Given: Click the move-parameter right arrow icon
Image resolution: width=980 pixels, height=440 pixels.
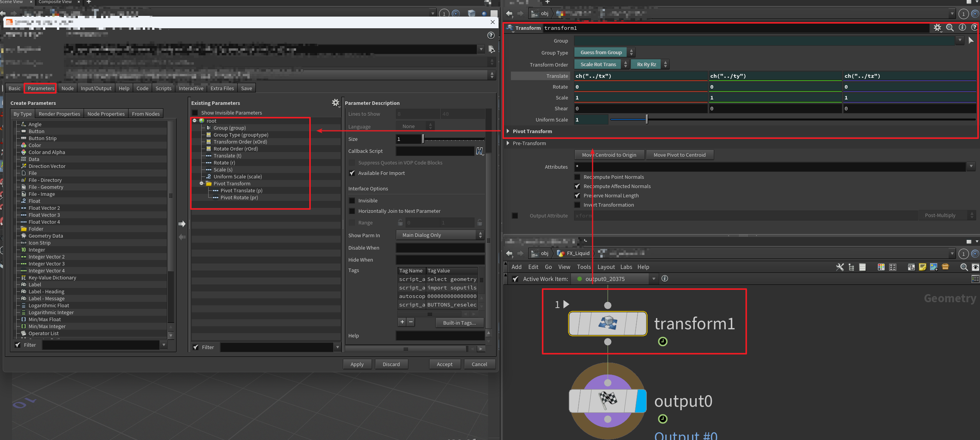Looking at the screenshot, I should [x=182, y=224].
